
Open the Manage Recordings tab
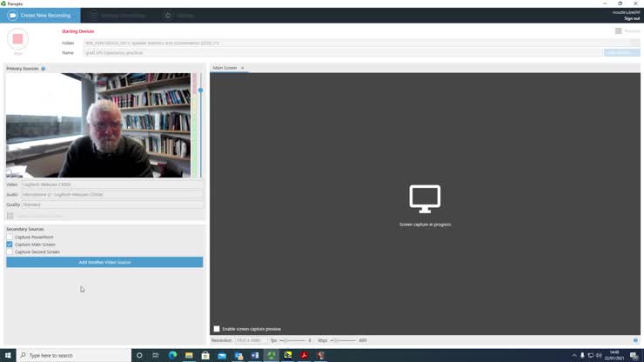pyautogui.click(x=117, y=15)
